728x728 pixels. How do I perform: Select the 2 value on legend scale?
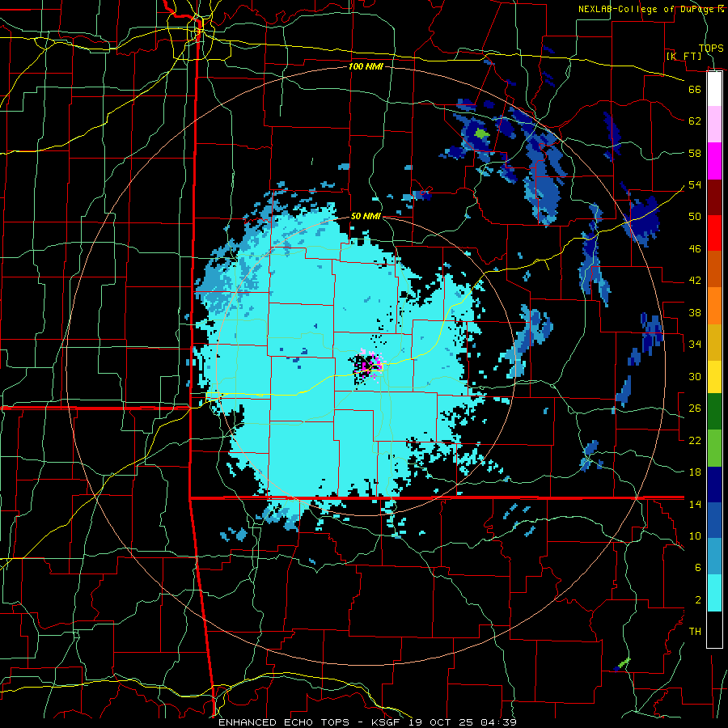(698, 600)
